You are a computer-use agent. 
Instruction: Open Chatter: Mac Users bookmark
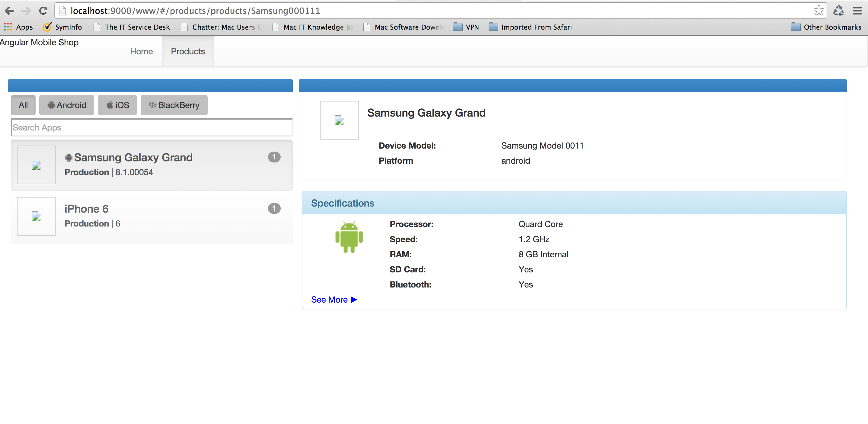(222, 27)
